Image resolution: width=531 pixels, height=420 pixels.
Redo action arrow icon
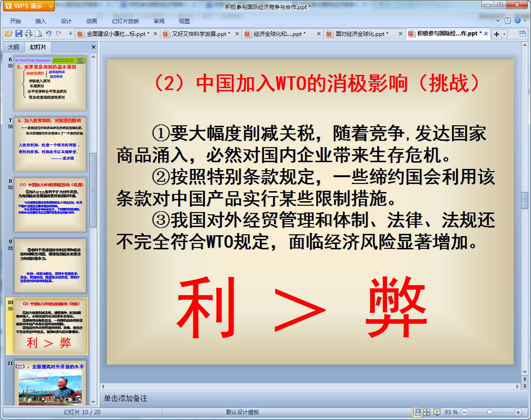[x=59, y=34]
